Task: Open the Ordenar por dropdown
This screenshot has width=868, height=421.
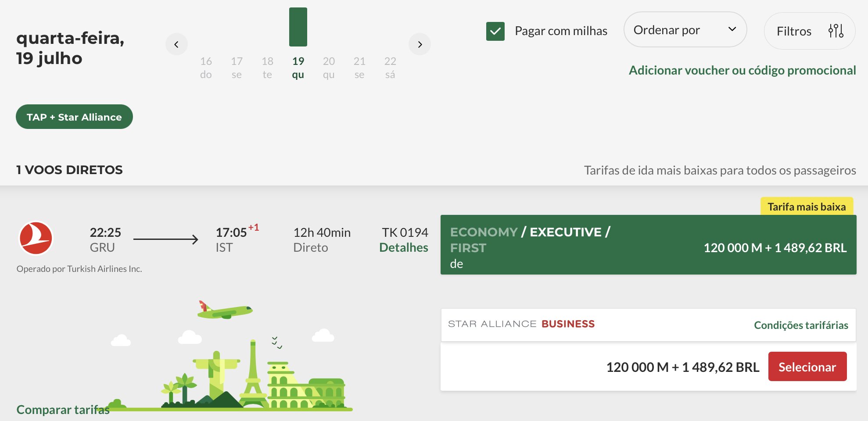Action: click(x=685, y=29)
